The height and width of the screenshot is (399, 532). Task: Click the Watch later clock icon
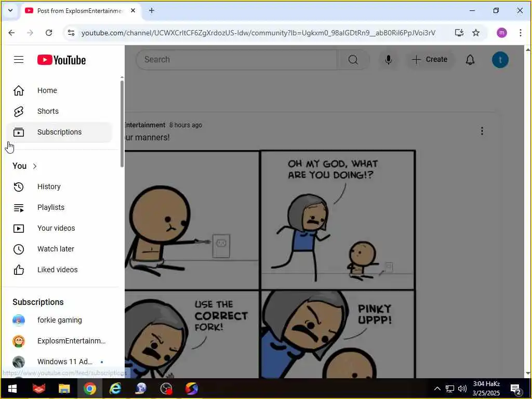[19, 249]
